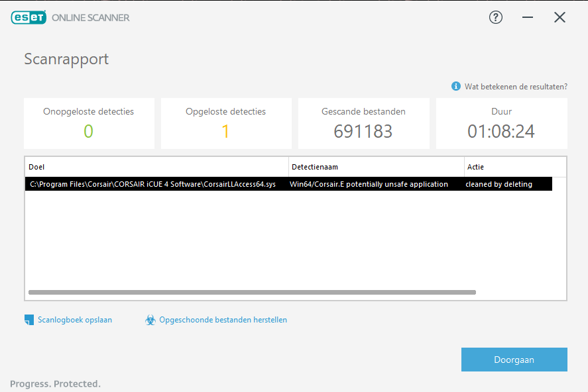
Task: Click the 'ONLINE SCANNER' title text
Action: point(90,18)
